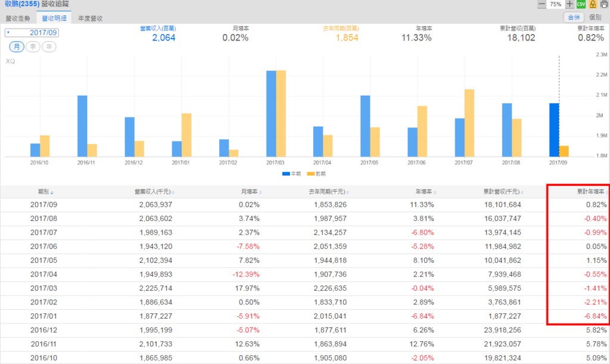This screenshot has height=364, width=610.
Task: Click the 1,854 去年同期 summary value
Action: (347, 38)
